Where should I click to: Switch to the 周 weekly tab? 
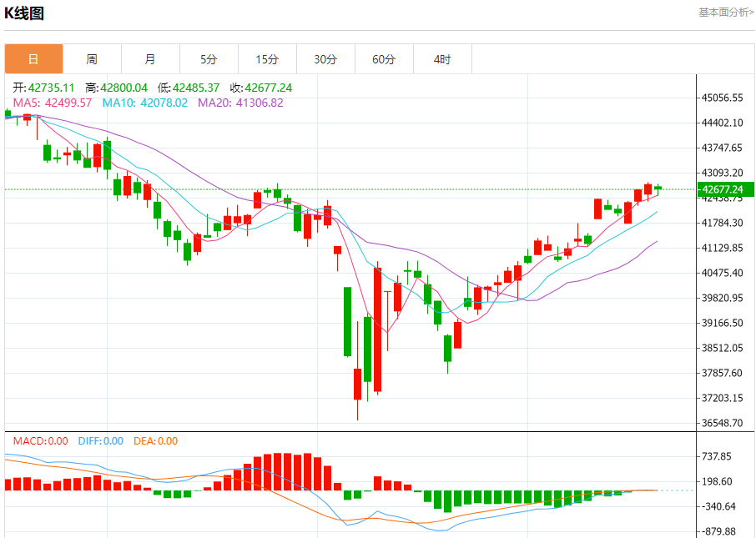(x=92, y=59)
